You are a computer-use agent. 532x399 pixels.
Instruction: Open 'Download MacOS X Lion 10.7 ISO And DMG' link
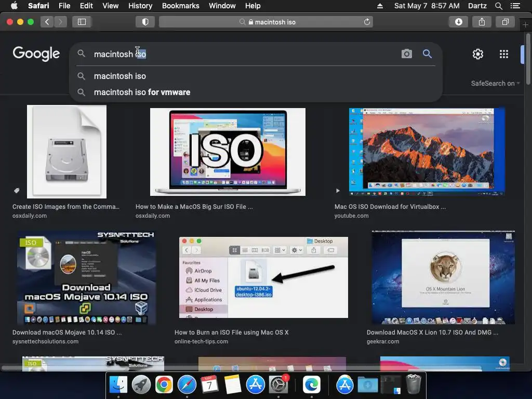point(432,332)
